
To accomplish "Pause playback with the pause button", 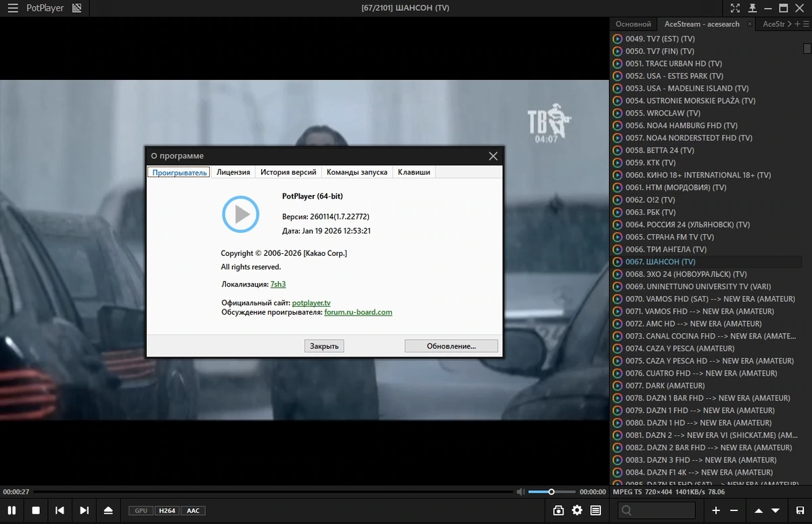I will click(x=12, y=510).
